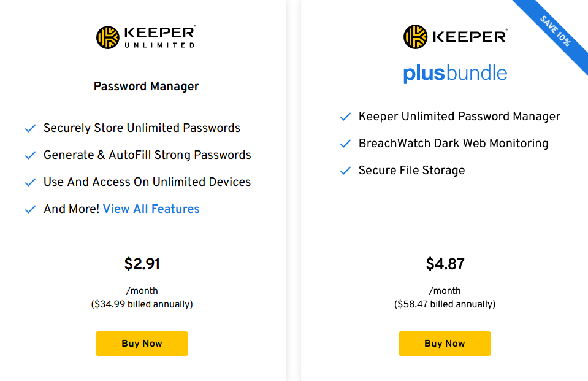Click checkmark next to Secure File Storage

(345, 171)
